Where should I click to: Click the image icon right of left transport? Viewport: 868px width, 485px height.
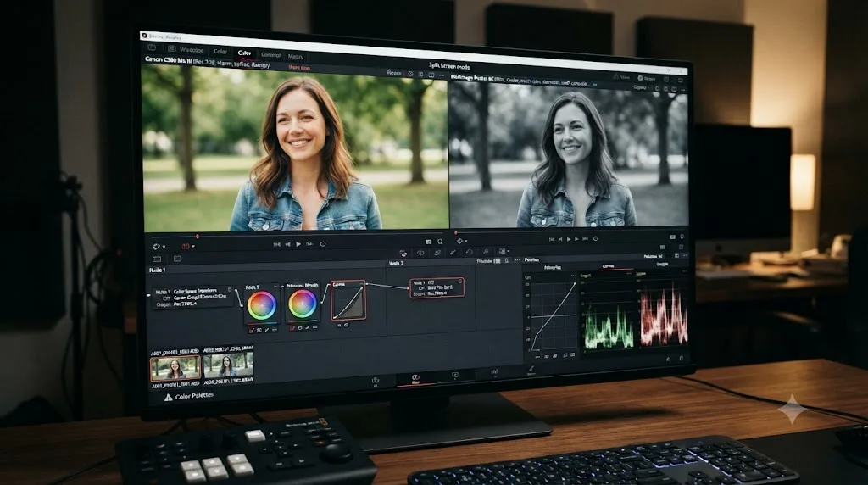(428, 242)
